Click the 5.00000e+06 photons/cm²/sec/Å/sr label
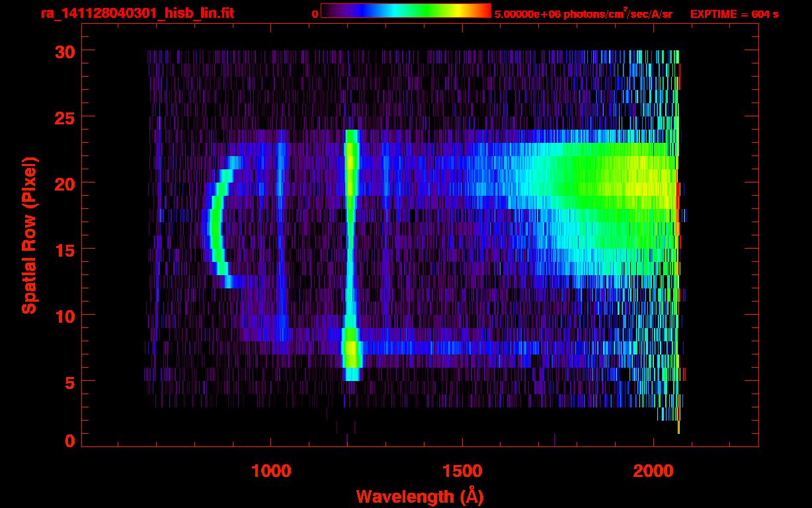Screen dimensions: 812x508 click(x=583, y=14)
